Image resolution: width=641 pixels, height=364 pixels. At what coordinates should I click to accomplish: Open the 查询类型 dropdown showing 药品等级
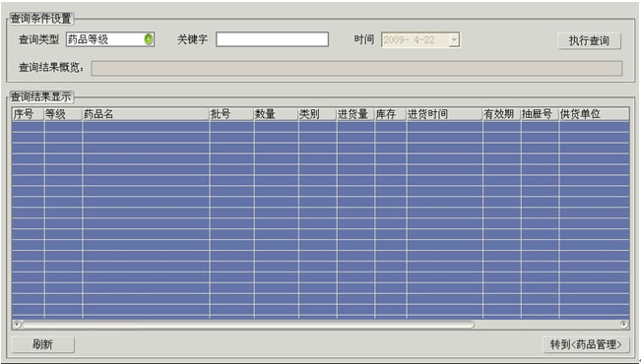110,39
